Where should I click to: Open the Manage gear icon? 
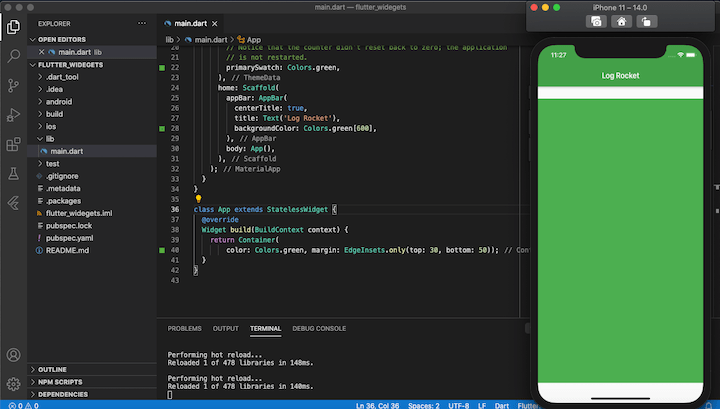click(x=13, y=384)
